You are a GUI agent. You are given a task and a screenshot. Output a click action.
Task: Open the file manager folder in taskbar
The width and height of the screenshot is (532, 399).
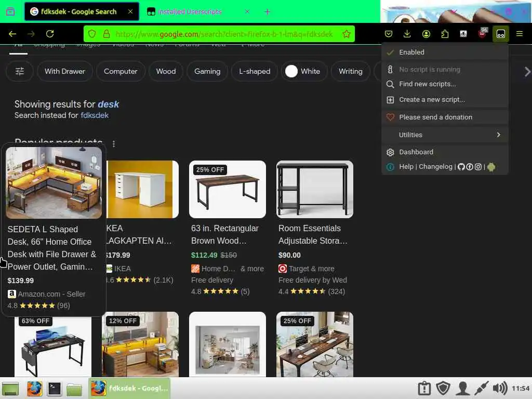point(74,390)
